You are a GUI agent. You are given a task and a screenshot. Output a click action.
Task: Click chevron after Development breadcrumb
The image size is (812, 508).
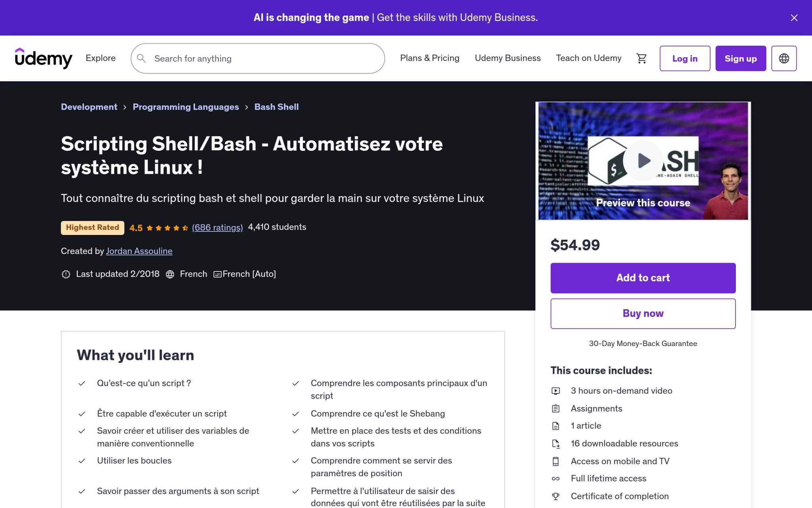pos(125,107)
